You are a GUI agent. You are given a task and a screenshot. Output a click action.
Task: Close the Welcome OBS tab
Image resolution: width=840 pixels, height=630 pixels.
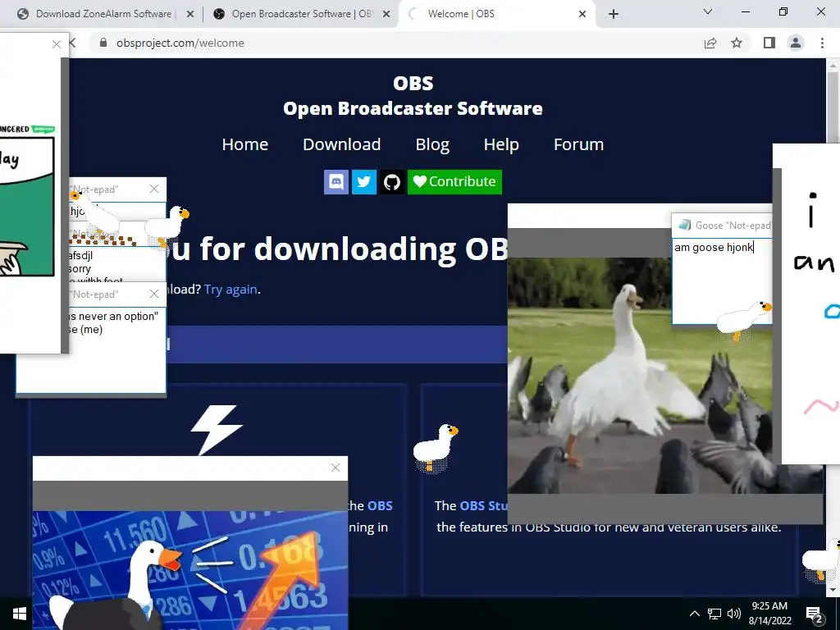pos(582,14)
